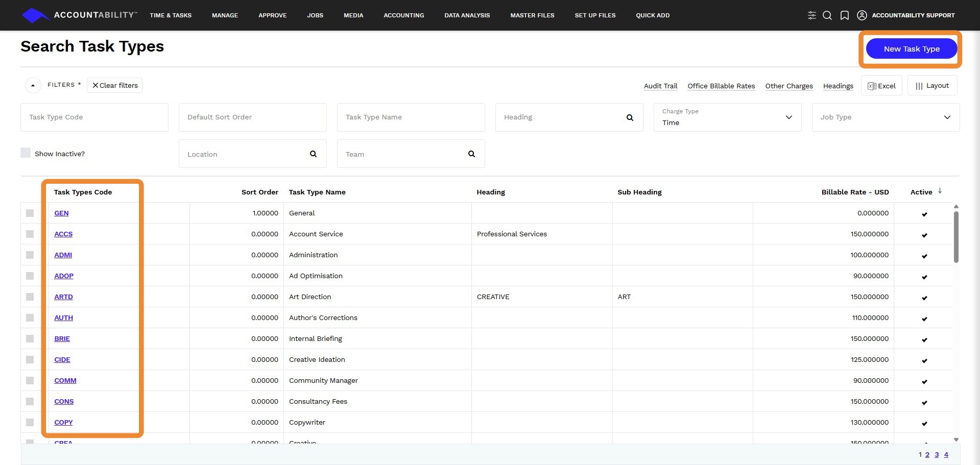Open the Job Type dropdown
Screen dimensions: 980x465
(x=886, y=117)
